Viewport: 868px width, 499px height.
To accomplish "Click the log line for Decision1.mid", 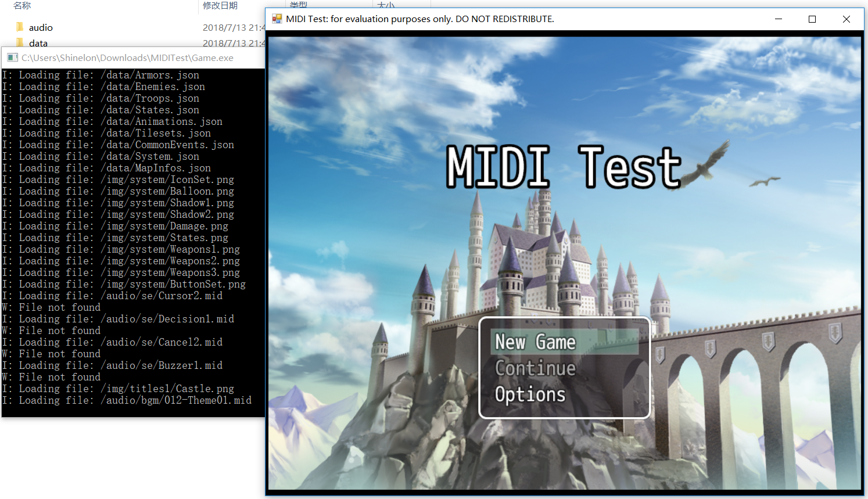I will click(118, 319).
